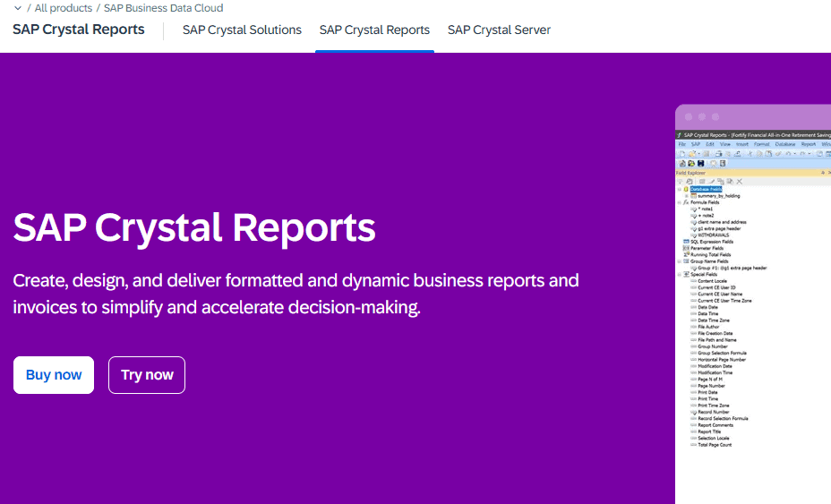
Task: Collapse the Formula Fields tree node
Action: tap(679, 202)
